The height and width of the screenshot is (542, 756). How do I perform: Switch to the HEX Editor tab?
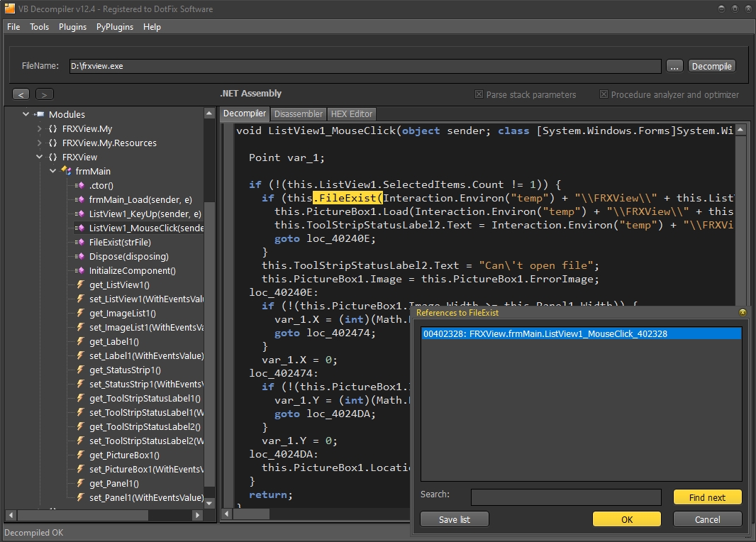[352, 114]
